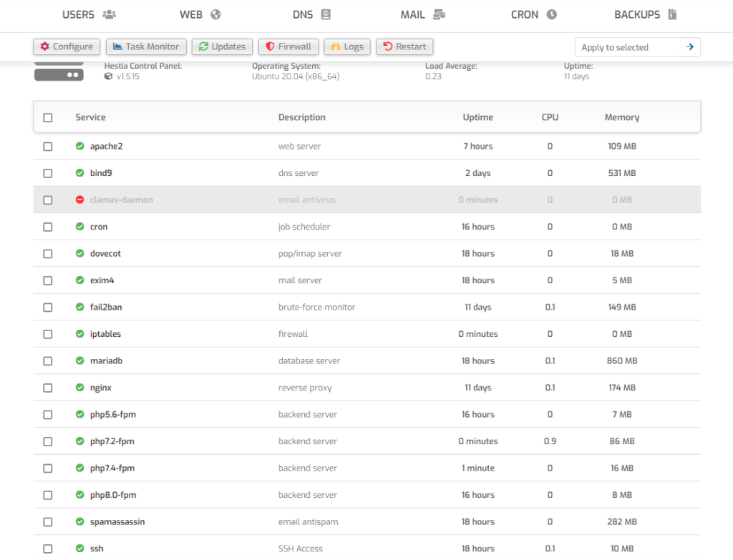Switch to the CRON tab

tap(525, 14)
